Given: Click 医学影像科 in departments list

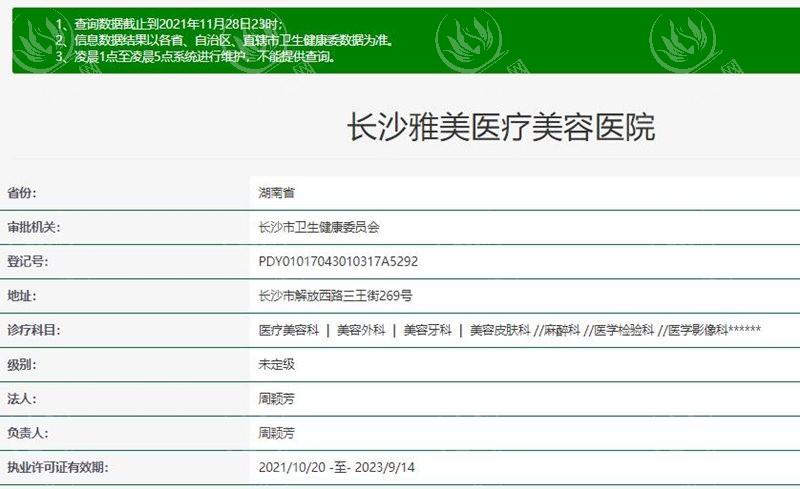Looking at the screenshot, I should pos(697,330).
